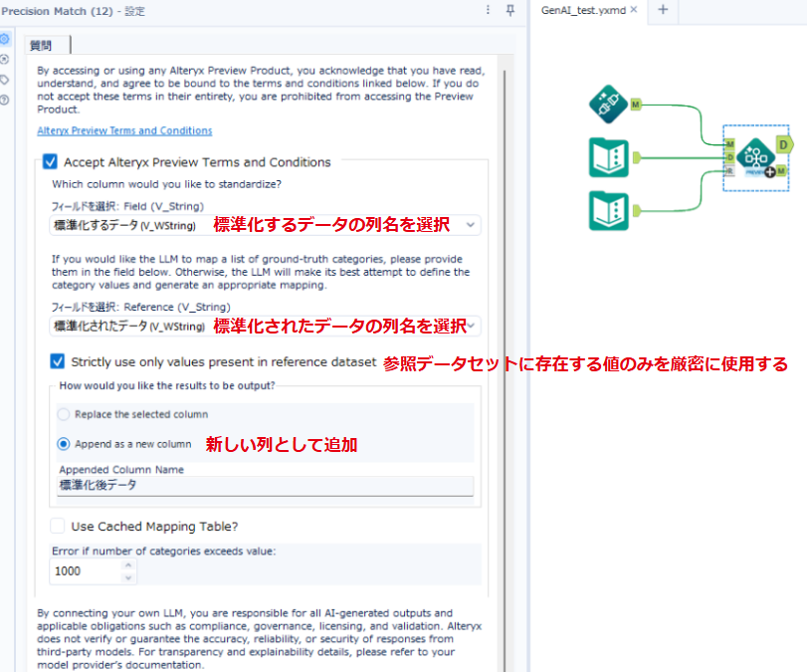This screenshot has width=807, height=672.
Task: Click output anchor of upper Text Input tool
Action: tap(637, 157)
